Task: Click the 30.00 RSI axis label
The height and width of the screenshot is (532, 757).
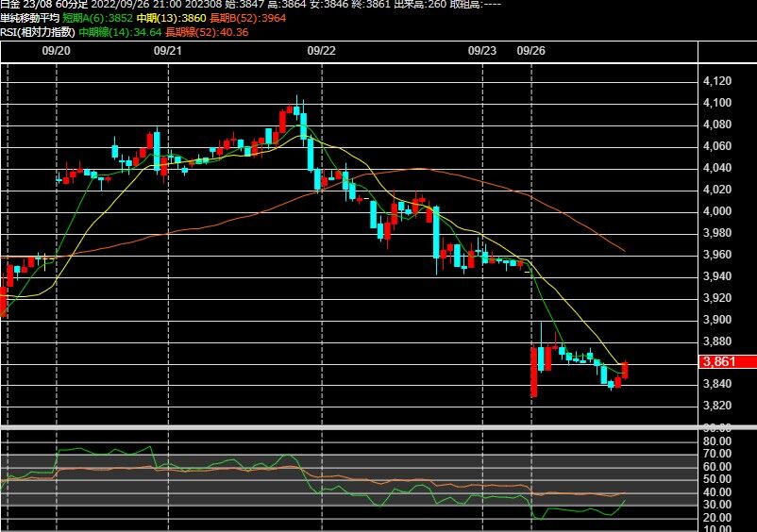Action: tap(717, 505)
